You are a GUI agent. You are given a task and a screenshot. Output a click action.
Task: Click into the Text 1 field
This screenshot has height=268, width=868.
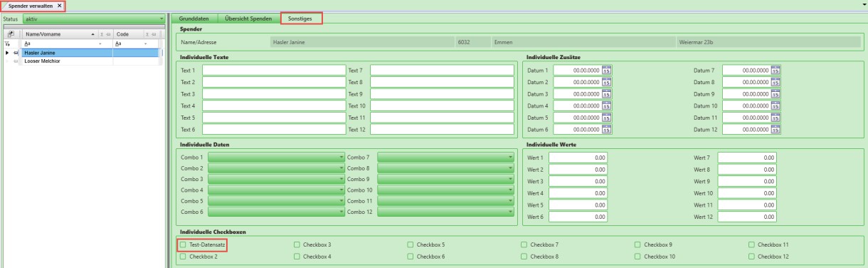click(274, 71)
